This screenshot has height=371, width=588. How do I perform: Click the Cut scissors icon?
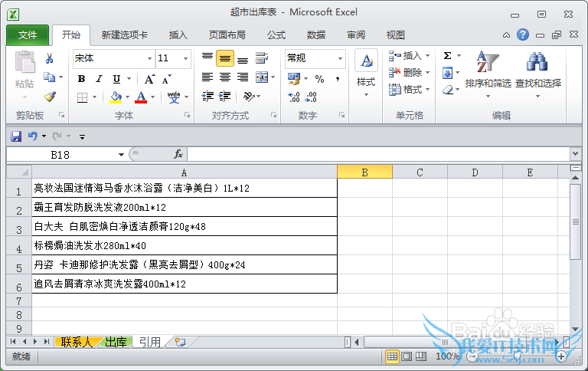pyautogui.click(x=49, y=58)
